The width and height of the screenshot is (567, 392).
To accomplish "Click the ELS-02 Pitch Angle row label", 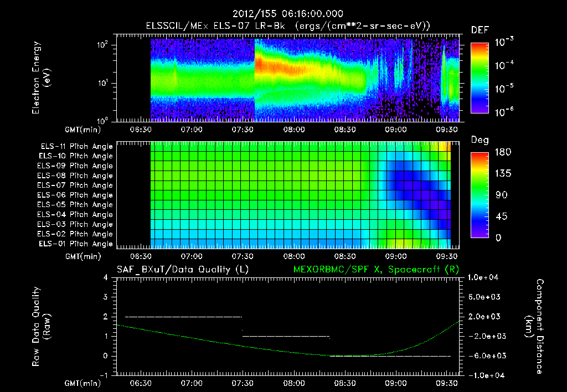I will click(x=75, y=234).
